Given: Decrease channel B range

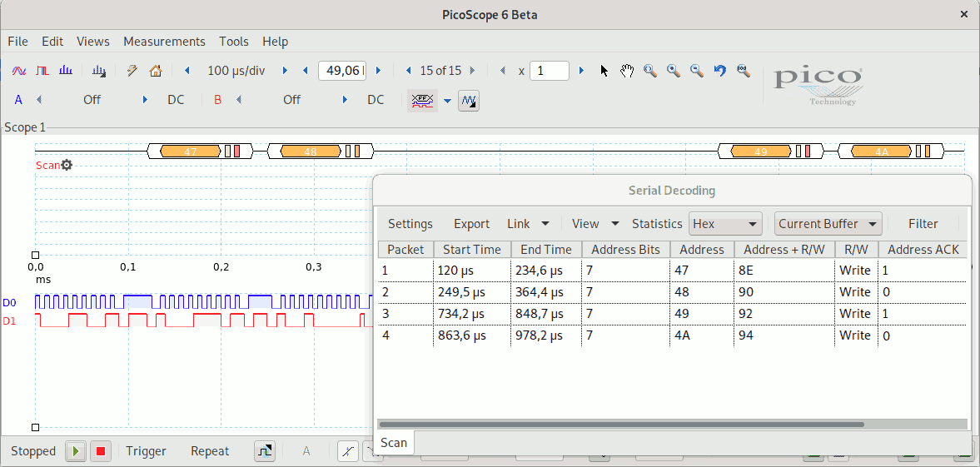Looking at the screenshot, I should pyautogui.click(x=239, y=100).
